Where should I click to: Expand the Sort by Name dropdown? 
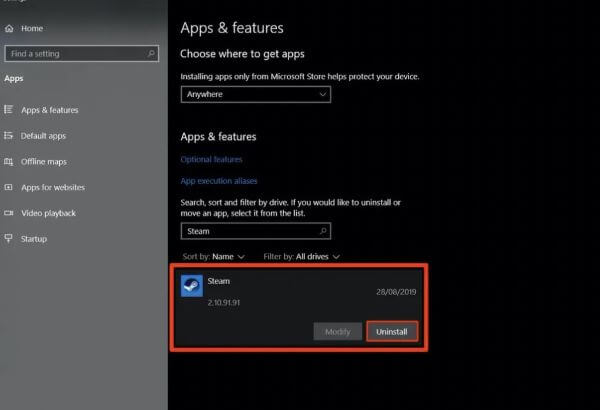coord(214,256)
